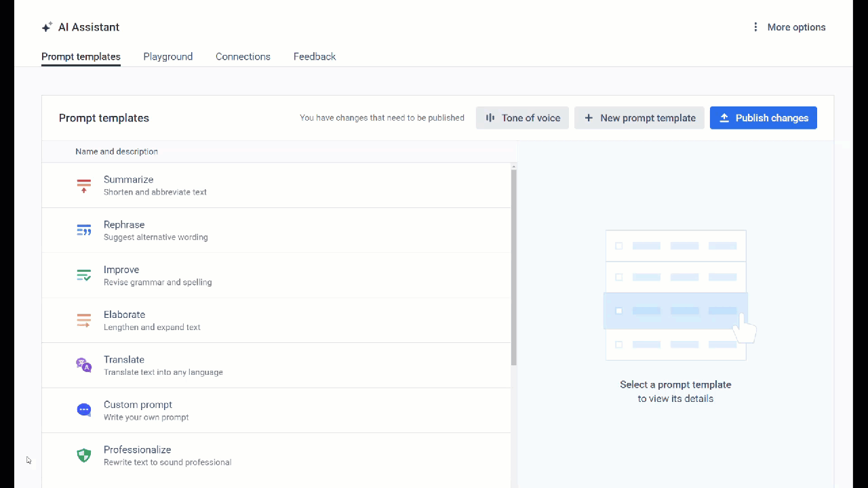Screen dimensions: 868x488
Task: Click 'Translate text into any language' description
Action: pos(163,372)
